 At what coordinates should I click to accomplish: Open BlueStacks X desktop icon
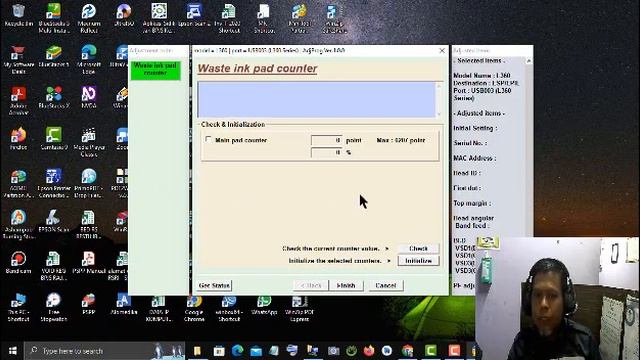(x=53, y=98)
